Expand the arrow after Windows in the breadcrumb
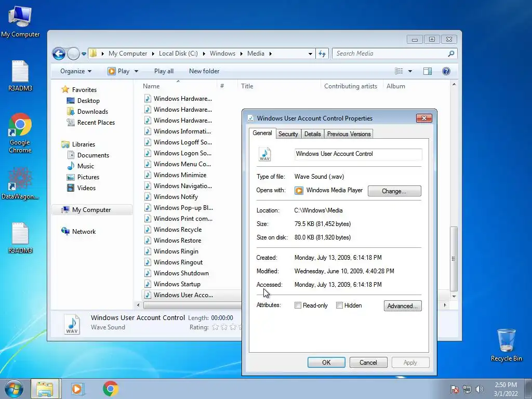 (241, 54)
